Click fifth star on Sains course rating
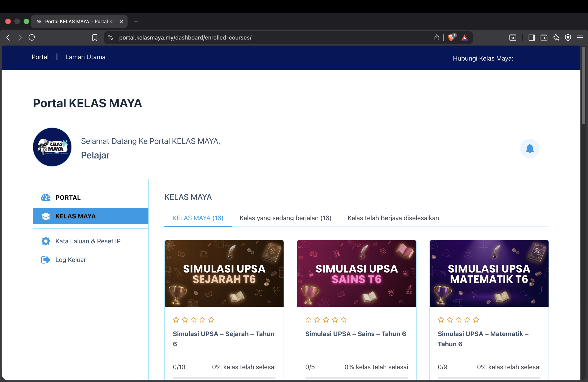This screenshot has width=588, height=382. click(344, 320)
